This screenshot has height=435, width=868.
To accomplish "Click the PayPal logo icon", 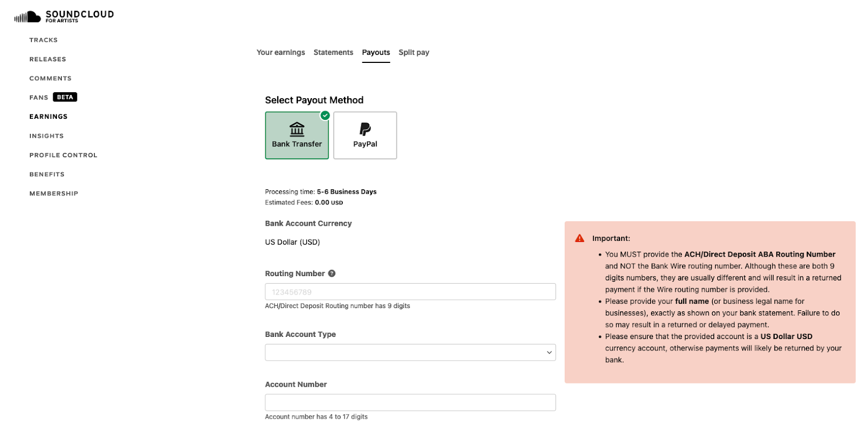I will 365,129.
